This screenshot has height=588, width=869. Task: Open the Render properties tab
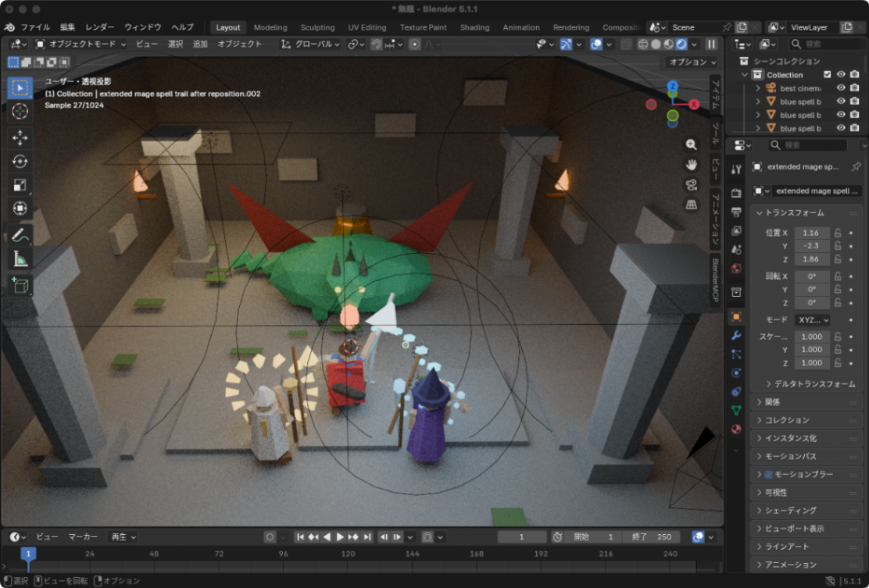736,193
